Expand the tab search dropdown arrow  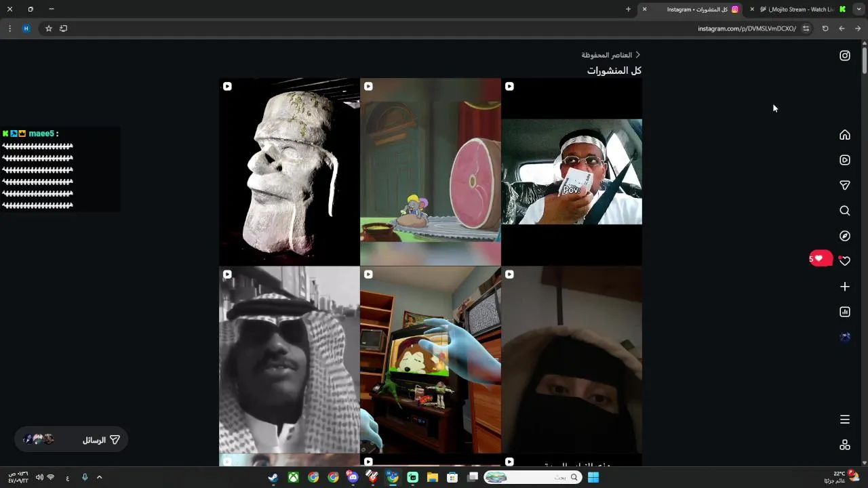click(x=858, y=9)
